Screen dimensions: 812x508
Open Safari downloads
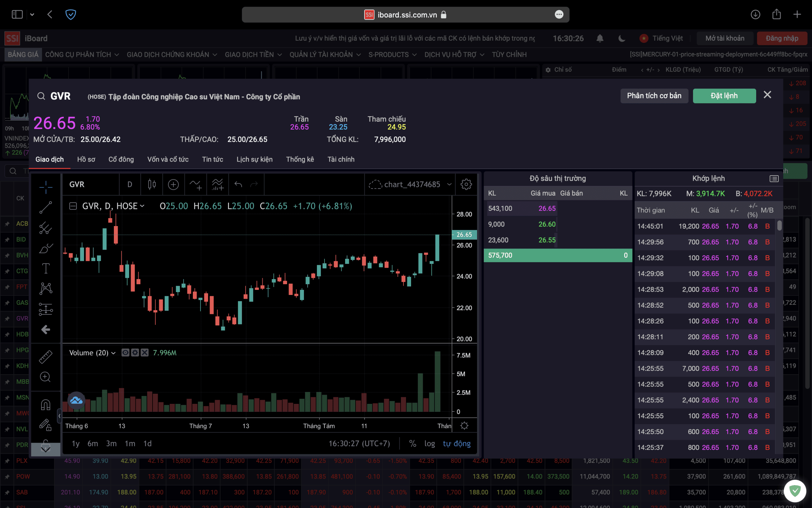click(755, 15)
